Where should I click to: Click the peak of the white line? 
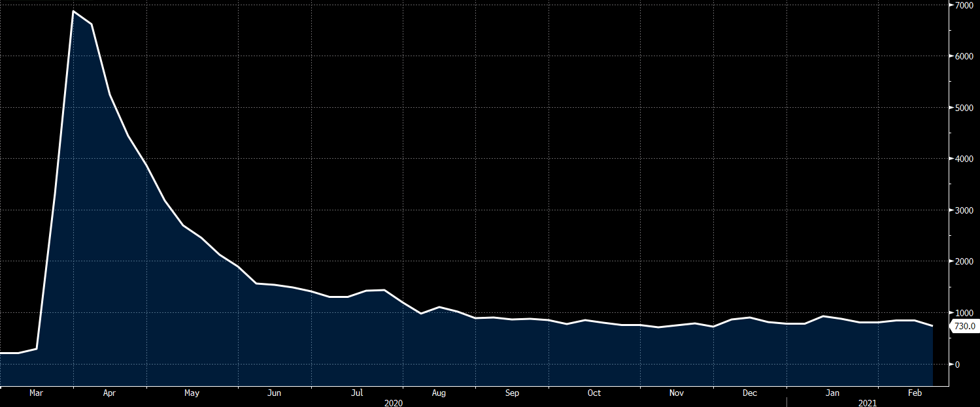pyautogui.click(x=73, y=12)
